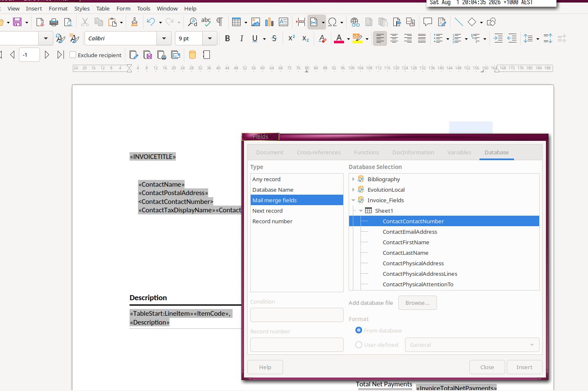588x391 pixels.
Task: Justify the paragraph alignment
Action: click(x=422, y=38)
